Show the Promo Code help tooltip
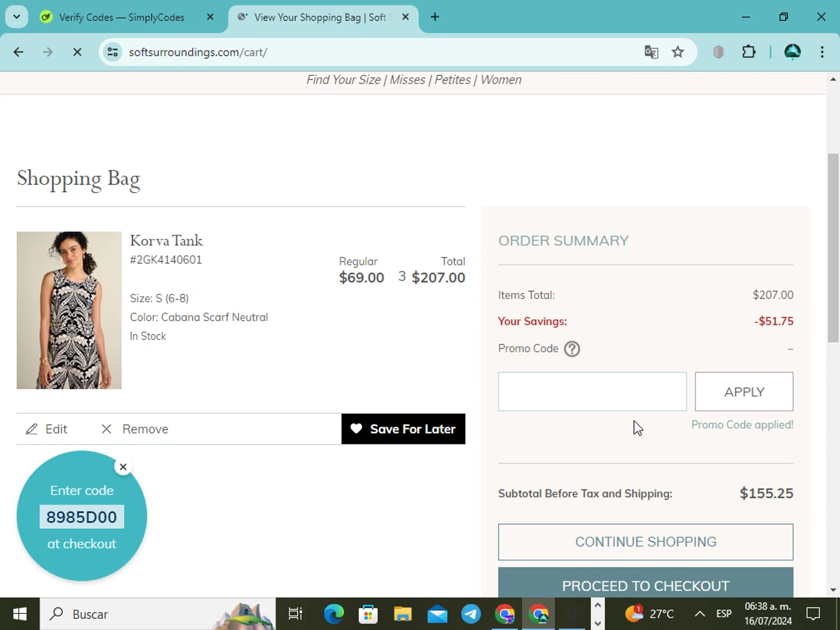 tap(572, 349)
